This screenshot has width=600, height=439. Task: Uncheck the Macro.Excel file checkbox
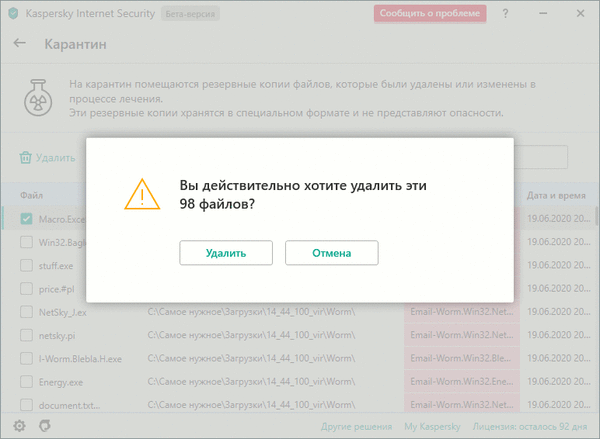click(27, 218)
